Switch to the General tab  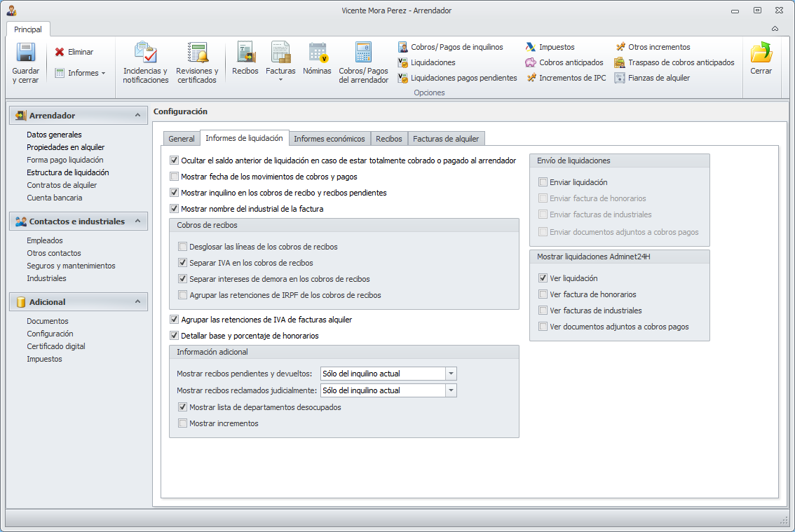click(182, 139)
